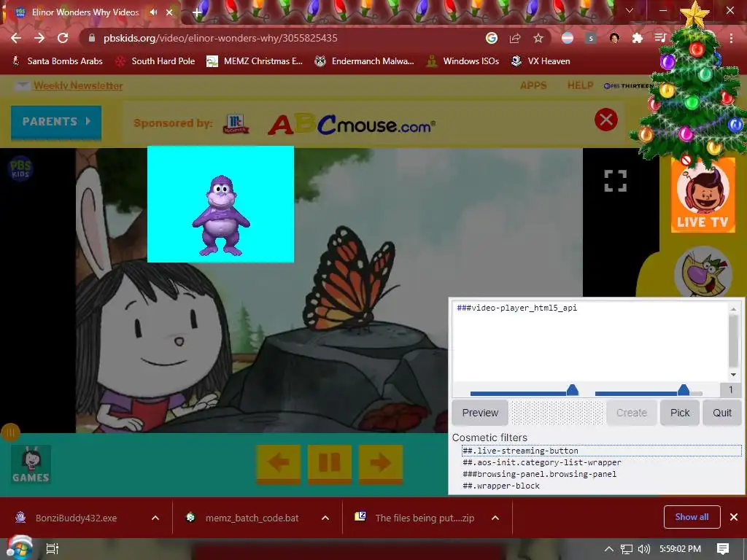Play the previous video with left arrow
Screen dimensions: 747x560
click(279, 463)
